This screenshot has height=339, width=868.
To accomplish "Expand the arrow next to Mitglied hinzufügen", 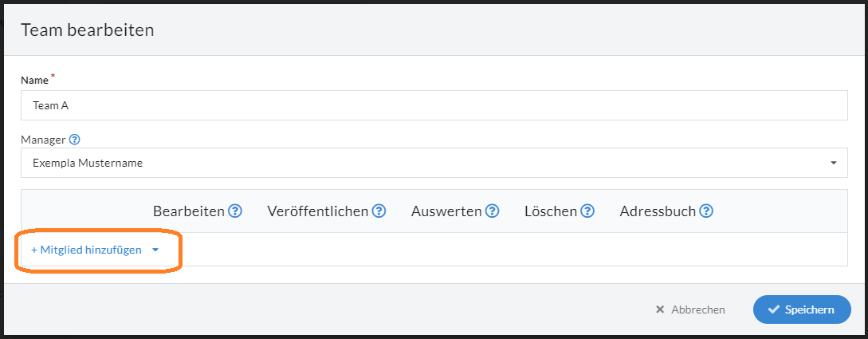I will coord(155,250).
